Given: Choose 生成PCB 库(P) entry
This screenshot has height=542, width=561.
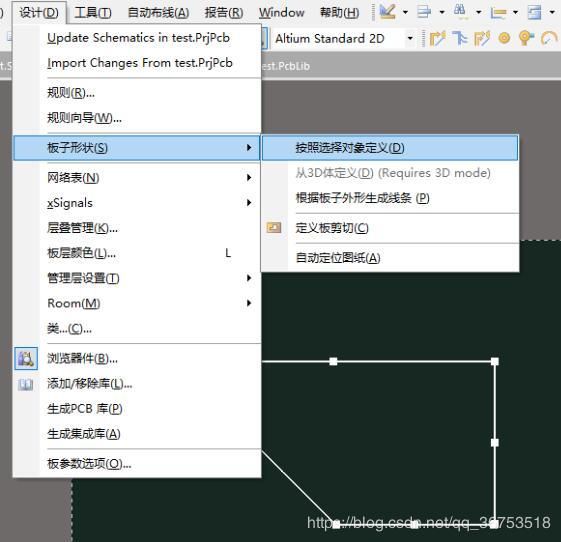Looking at the screenshot, I should point(137,409).
